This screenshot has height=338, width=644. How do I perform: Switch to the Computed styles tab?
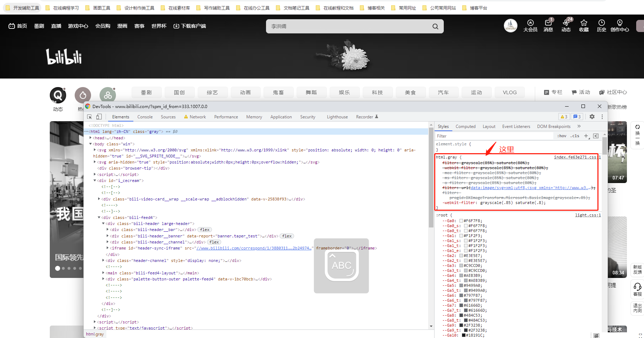click(465, 127)
